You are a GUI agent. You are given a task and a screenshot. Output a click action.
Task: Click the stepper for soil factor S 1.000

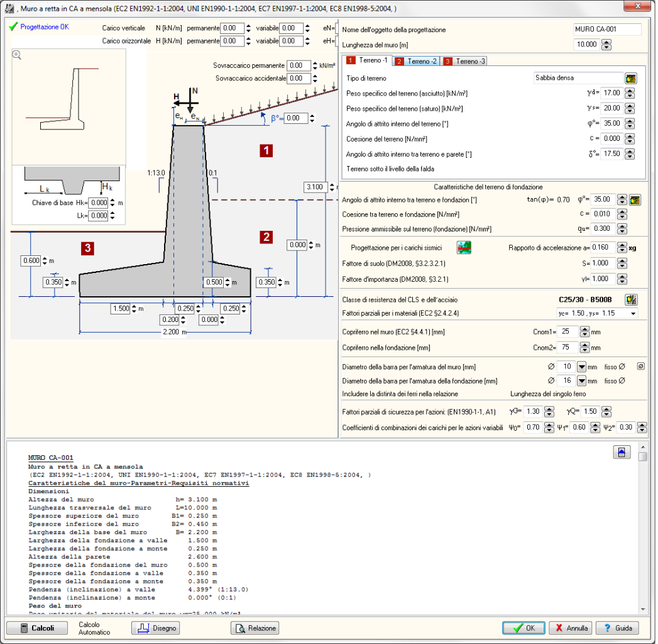(x=622, y=264)
